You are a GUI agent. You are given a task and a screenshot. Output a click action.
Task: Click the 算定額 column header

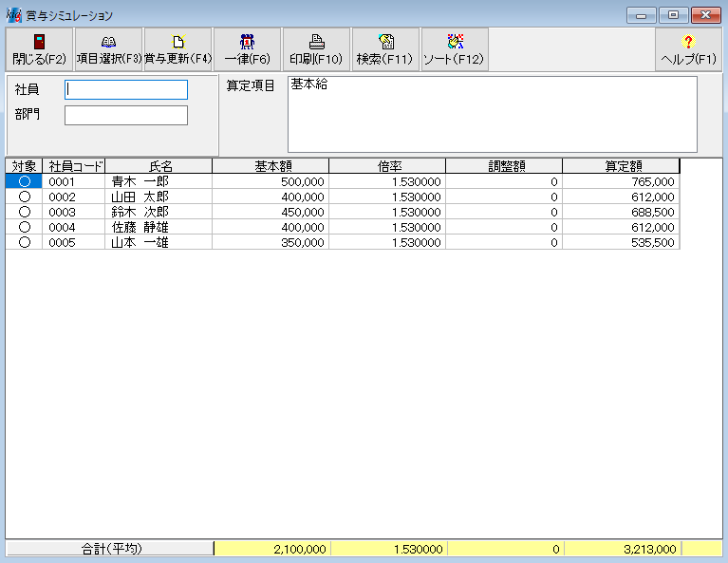pos(621,166)
